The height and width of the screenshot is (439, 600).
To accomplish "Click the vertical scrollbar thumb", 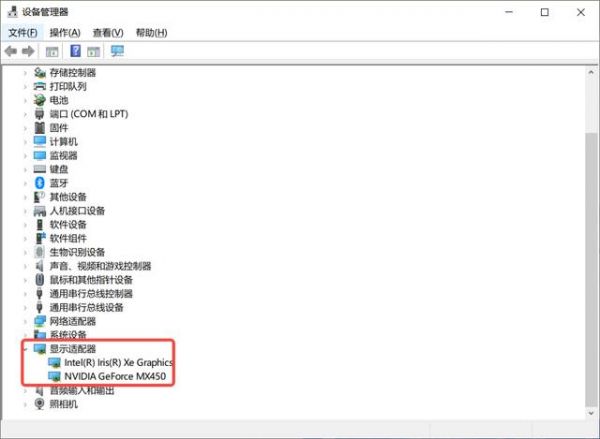I will (591, 270).
